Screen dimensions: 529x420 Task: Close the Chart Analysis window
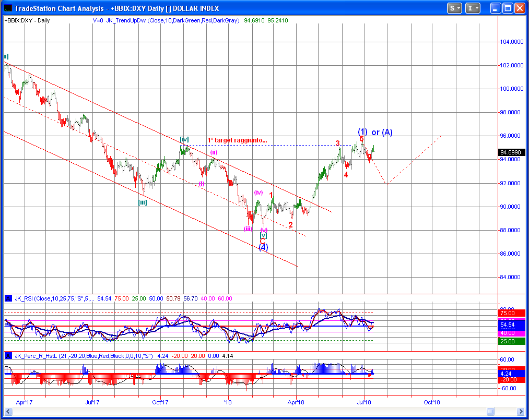(520, 8)
